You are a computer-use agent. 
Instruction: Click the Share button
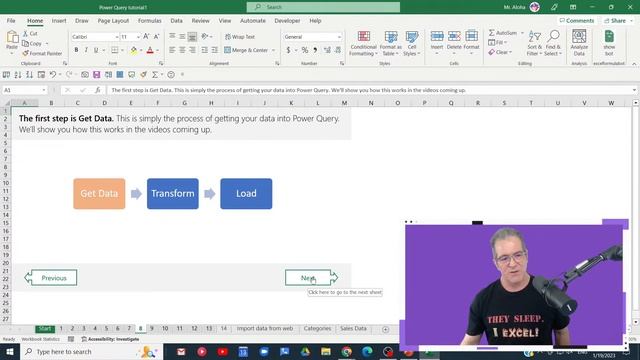(x=618, y=20)
